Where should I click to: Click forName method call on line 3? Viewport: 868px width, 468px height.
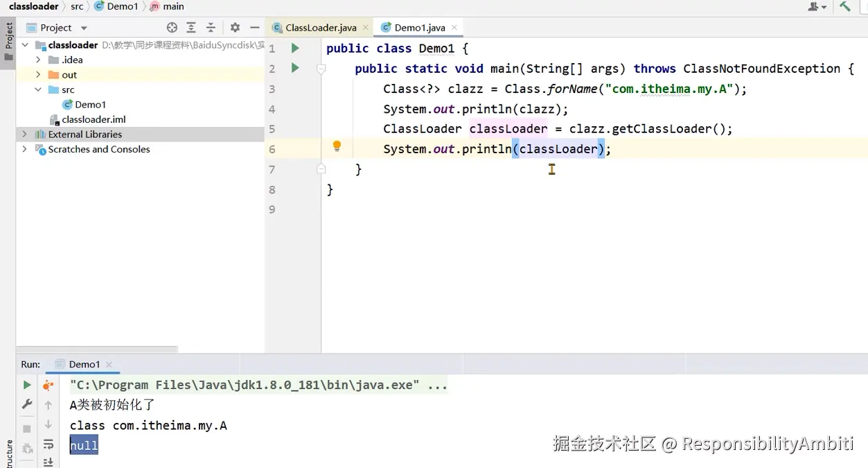point(572,89)
